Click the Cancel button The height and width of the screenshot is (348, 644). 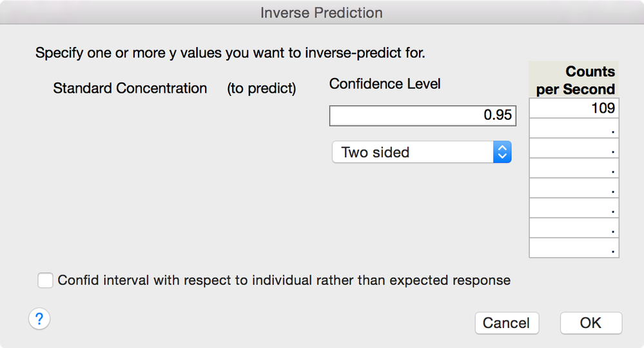(x=507, y=323)
